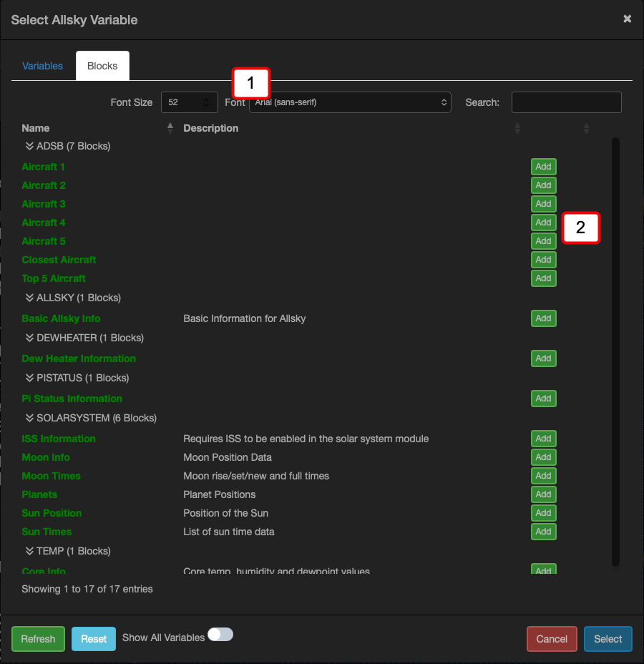The height and width of the screenshot is (664, 644).
Task: Add the Closest Aircraft block
Action: coord(543,260)
